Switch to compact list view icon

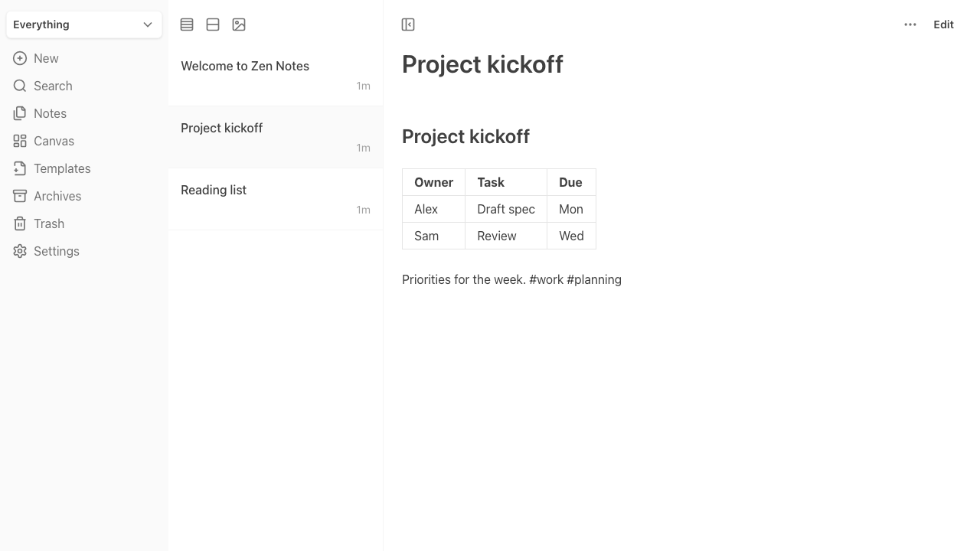pos(187,24)
